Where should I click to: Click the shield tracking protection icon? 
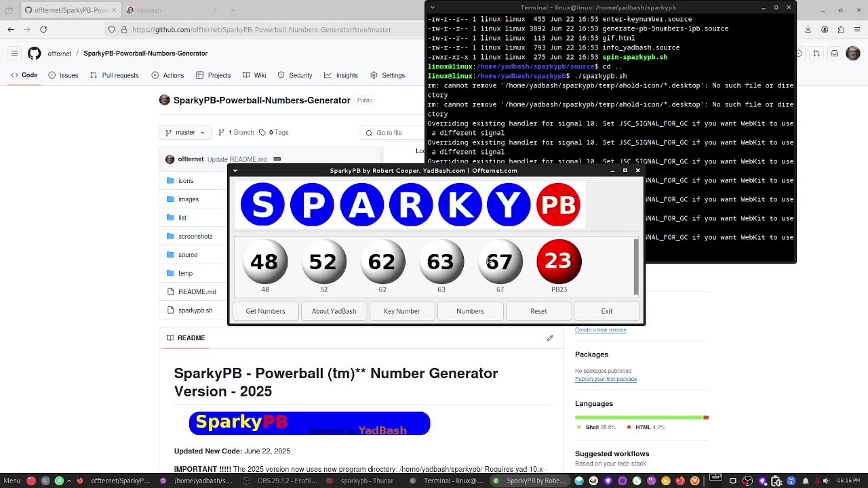tap(112, 29)
